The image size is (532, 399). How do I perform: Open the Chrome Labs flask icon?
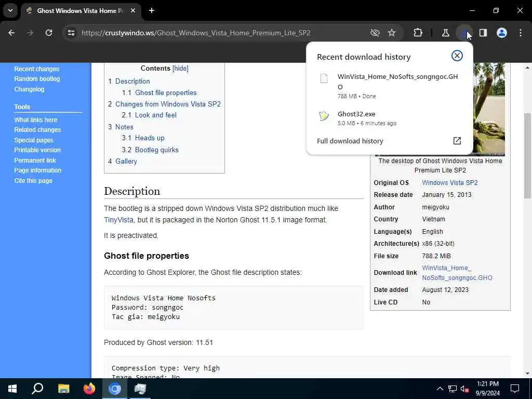(445, 33)
